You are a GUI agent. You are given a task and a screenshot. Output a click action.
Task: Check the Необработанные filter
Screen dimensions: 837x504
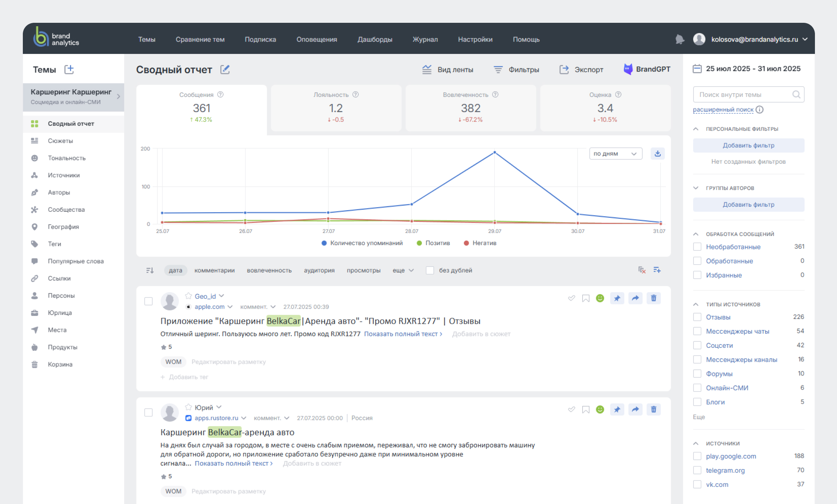click(x=697, y=247)
